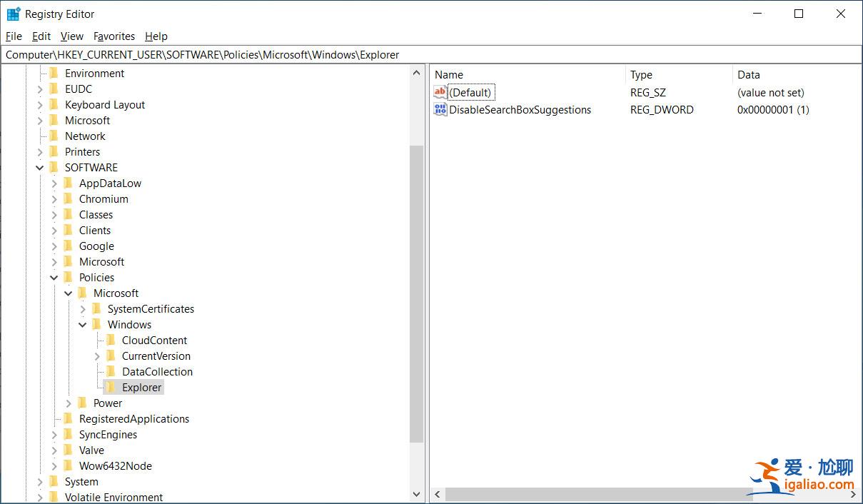Click the Registry Editor app icon in title bar
Screen dimensions: 863x504
[x=14, y=14]
